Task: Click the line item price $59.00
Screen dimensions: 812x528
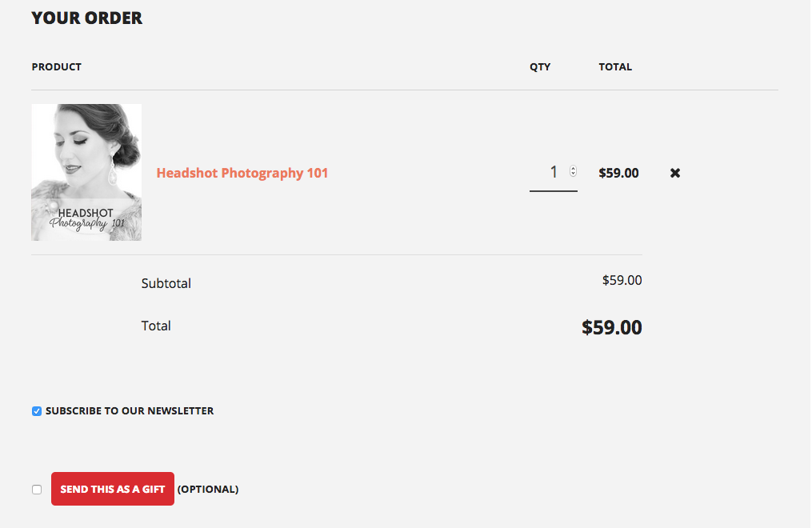Action: tap(619, 173)
